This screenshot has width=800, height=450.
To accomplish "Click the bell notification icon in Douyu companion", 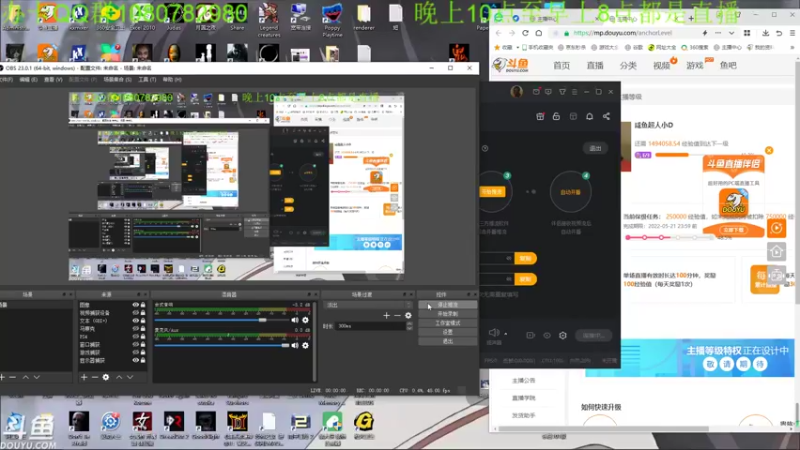I will click(589, 116).
